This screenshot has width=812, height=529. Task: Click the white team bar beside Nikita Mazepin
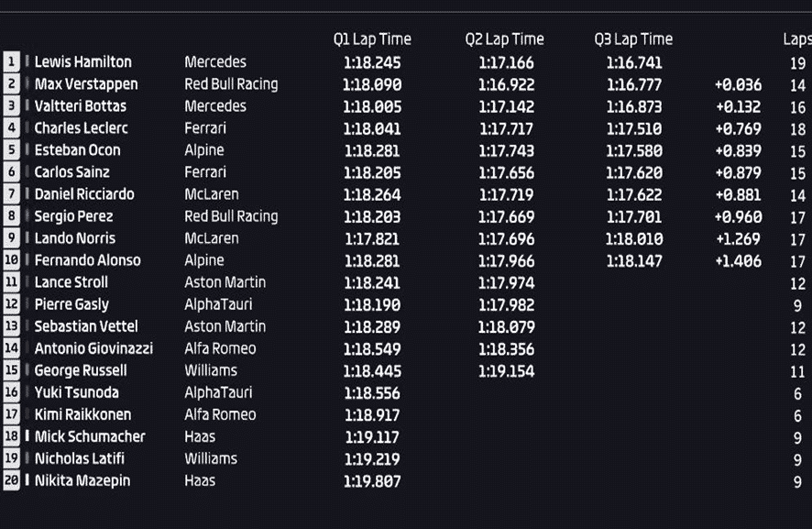pyautogui.click(x=27, y=480)
